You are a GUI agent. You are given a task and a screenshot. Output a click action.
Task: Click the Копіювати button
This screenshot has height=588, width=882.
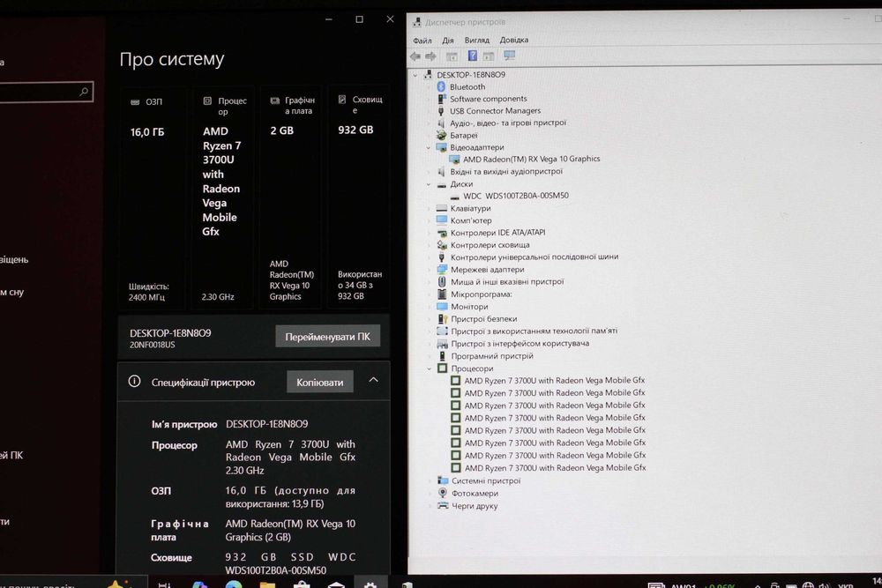(x=320, y=382)
